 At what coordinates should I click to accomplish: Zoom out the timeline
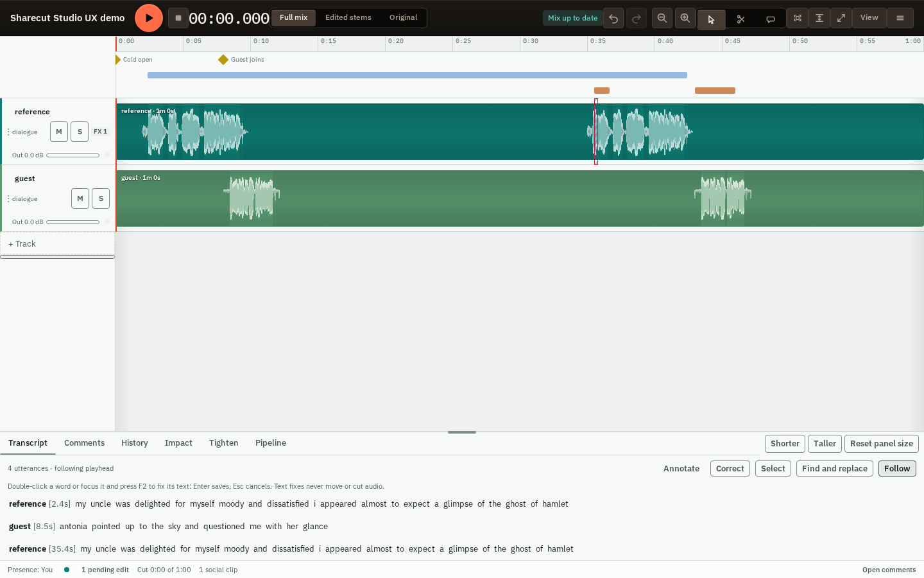[x=662, y=18]
